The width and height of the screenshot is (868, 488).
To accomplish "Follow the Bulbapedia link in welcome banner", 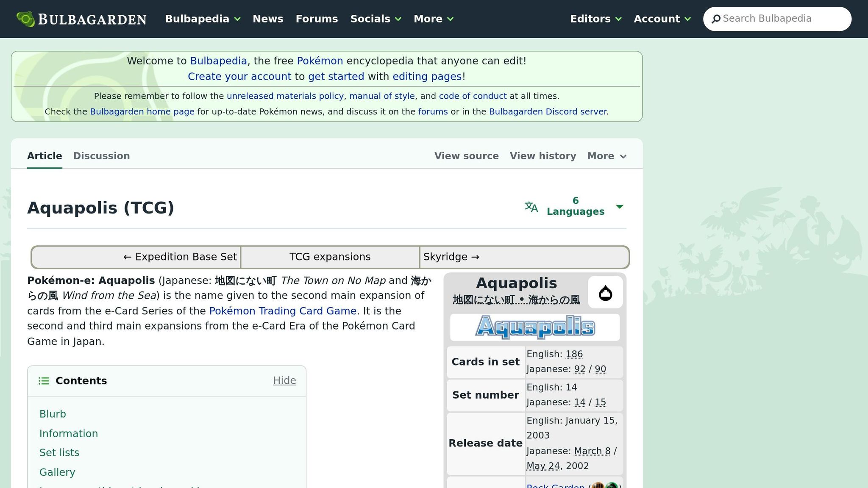I will tap(218, 61).
